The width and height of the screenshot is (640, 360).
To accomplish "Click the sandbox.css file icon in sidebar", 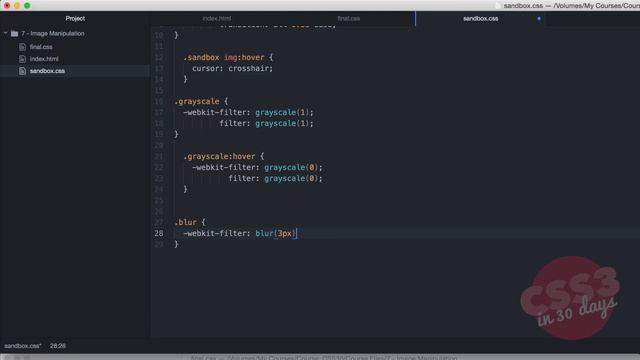I will pos(22,71).
